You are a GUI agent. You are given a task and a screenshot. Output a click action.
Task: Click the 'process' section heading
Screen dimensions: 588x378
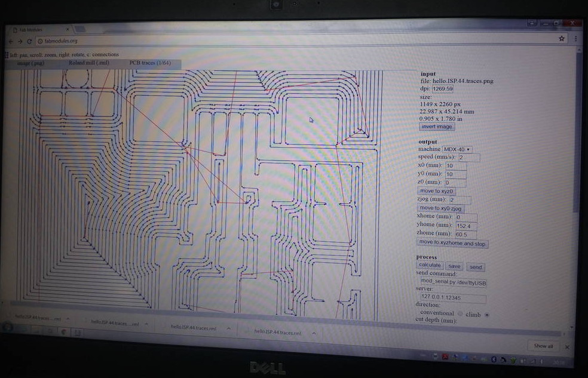click(427, 257)
